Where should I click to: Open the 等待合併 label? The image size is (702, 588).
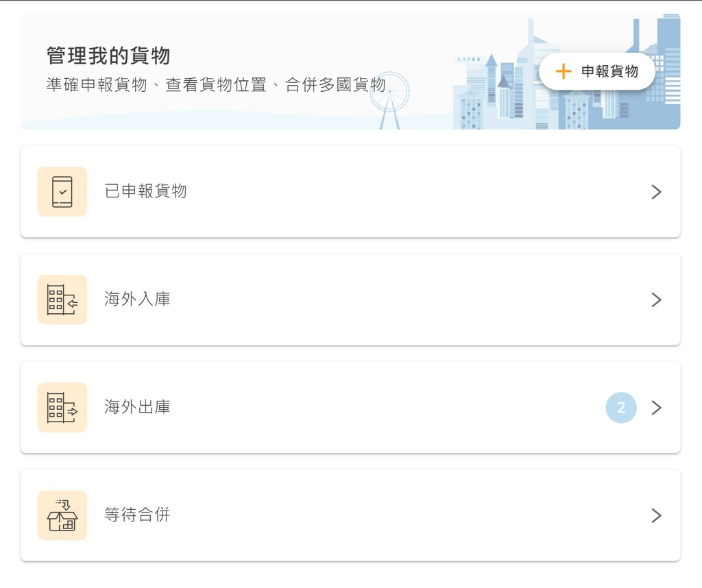(137, 515)
